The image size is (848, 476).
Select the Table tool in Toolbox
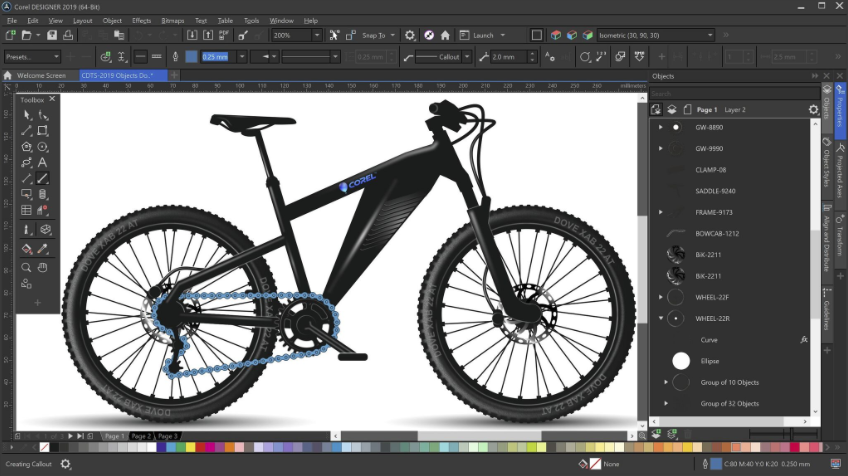coord(27,211)
